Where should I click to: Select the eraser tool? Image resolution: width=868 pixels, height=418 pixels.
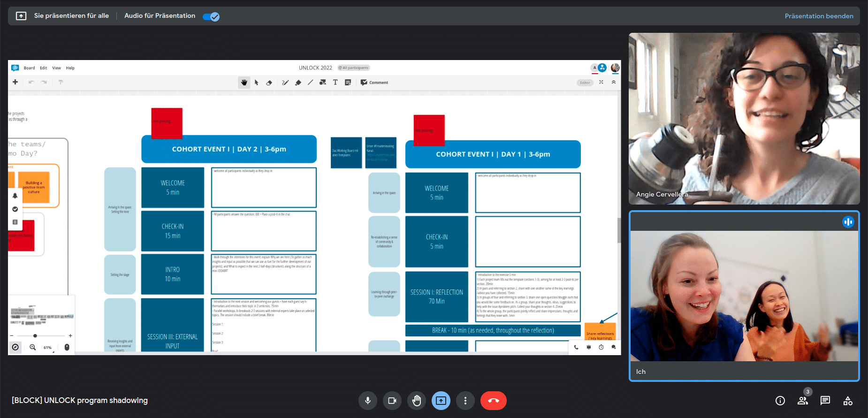[269, 83]
